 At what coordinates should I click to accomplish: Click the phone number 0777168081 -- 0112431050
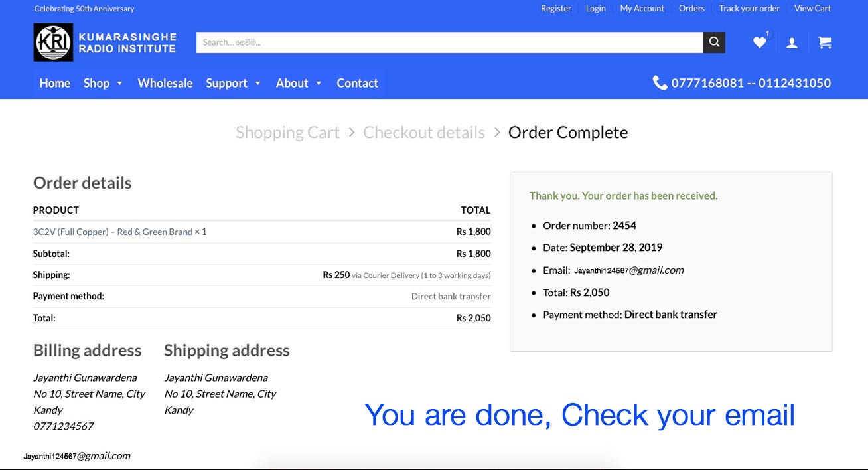(751, 83)
